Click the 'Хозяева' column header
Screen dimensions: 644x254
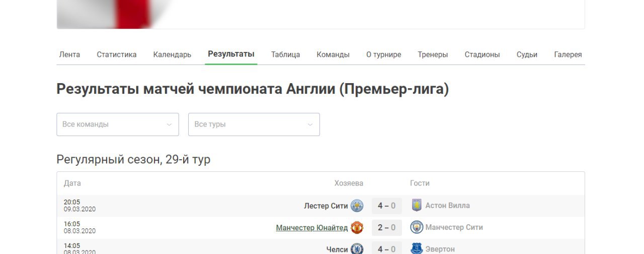click(349, 183)
